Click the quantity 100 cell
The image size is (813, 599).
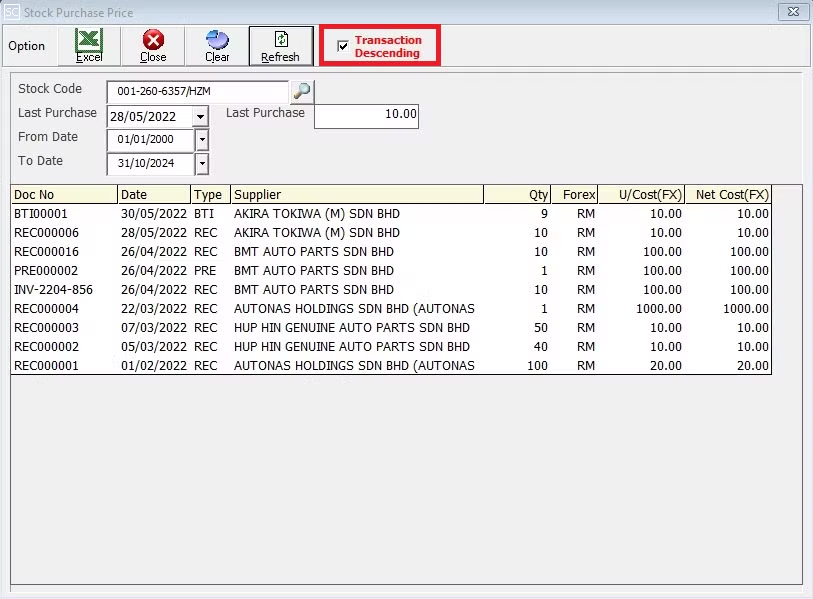click(x=537, y=366)
